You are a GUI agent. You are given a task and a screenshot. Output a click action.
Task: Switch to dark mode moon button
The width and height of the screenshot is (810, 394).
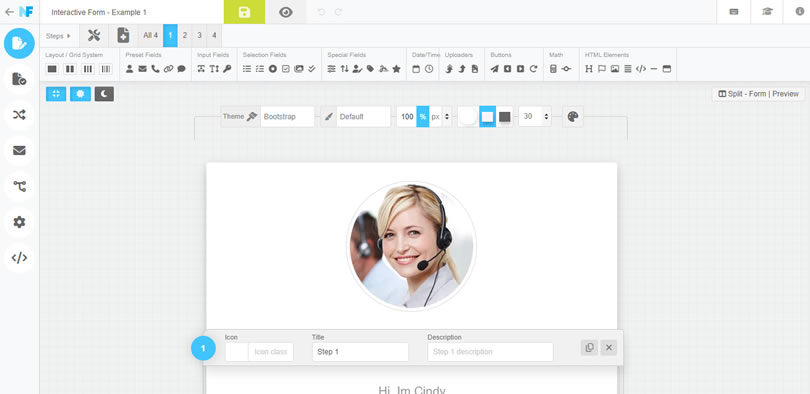click(104, 94)
